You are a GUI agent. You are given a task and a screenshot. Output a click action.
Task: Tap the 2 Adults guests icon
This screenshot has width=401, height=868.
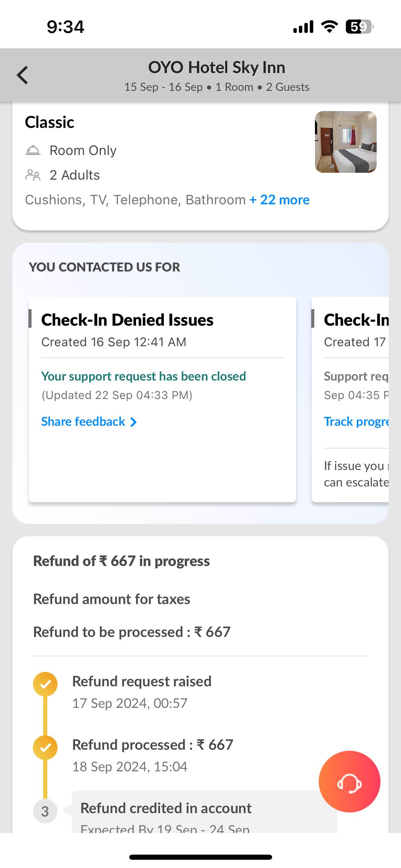(x=33, y=175)
